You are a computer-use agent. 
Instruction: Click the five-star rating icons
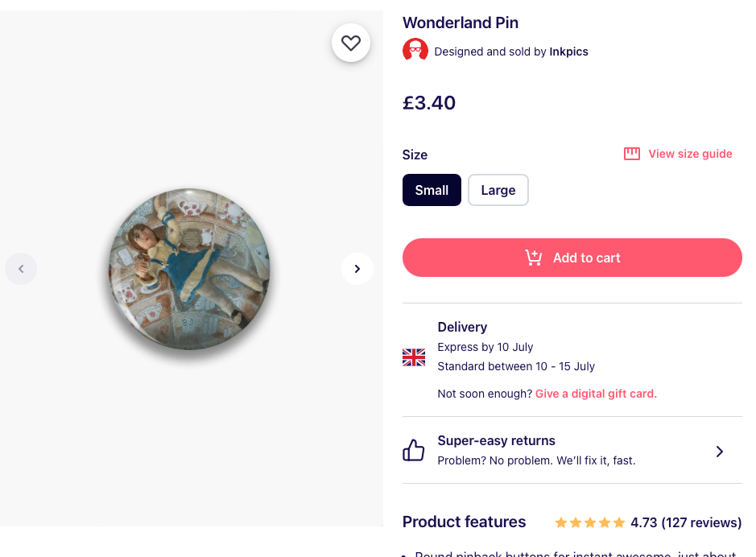(x=590, y=522)
